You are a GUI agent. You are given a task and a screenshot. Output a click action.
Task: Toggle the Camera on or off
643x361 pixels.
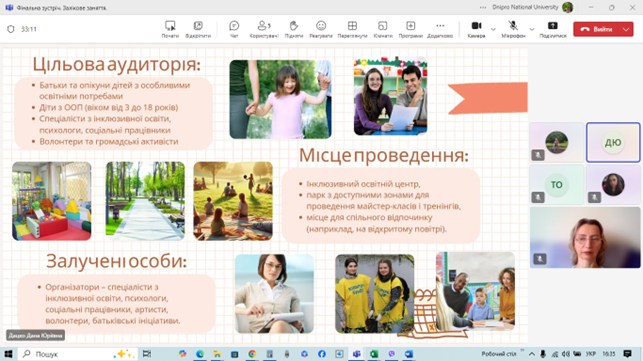click(x=476, y=29)
